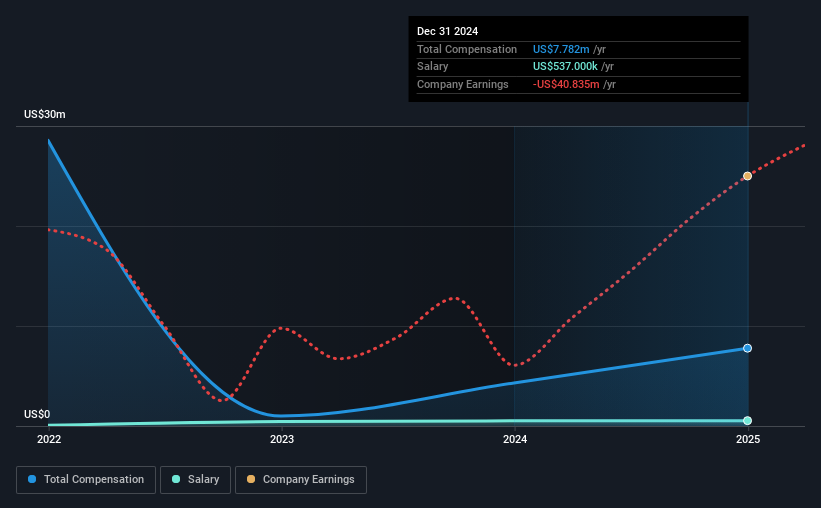
Task: Click the Total Compensation tooltip row label
Action: pyautogui.click(x=467, y=49)
